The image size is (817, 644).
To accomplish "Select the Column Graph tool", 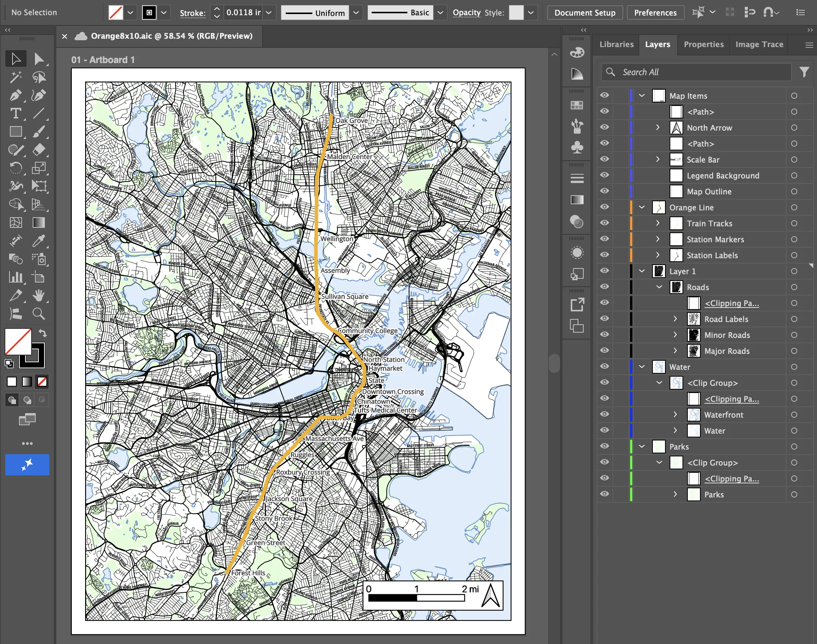I will tap(16, 277).
